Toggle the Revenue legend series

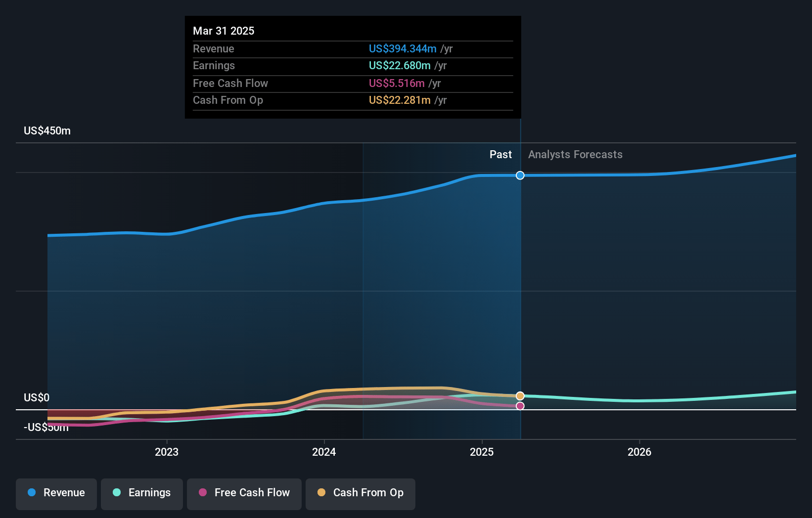tap(56, 493)
